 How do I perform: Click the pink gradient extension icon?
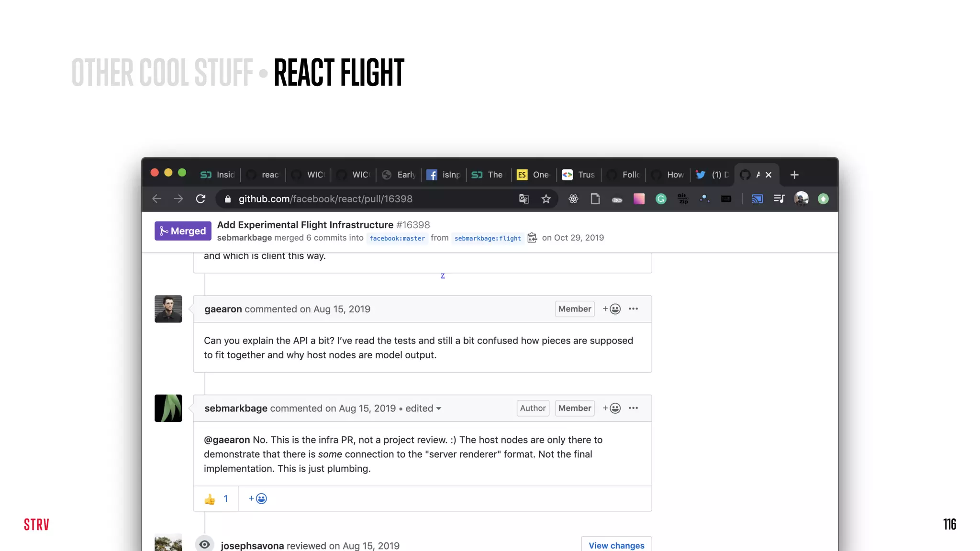point(639,199)
